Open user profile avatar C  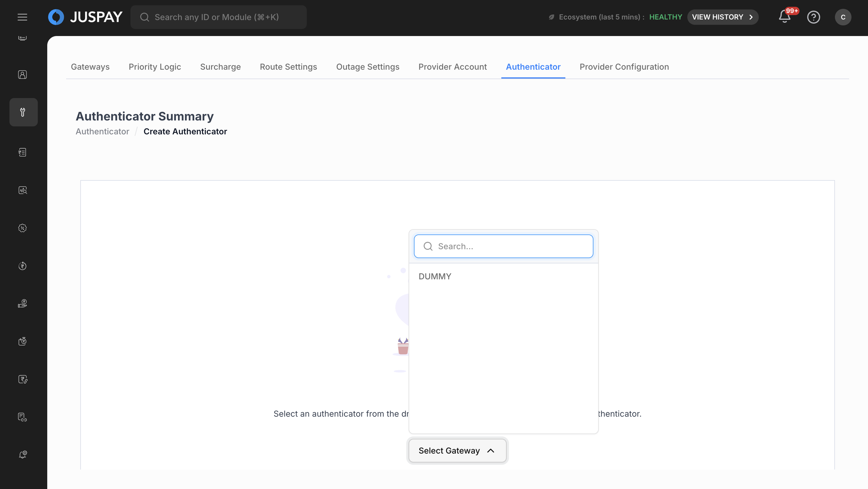click(x=843, y=17)
